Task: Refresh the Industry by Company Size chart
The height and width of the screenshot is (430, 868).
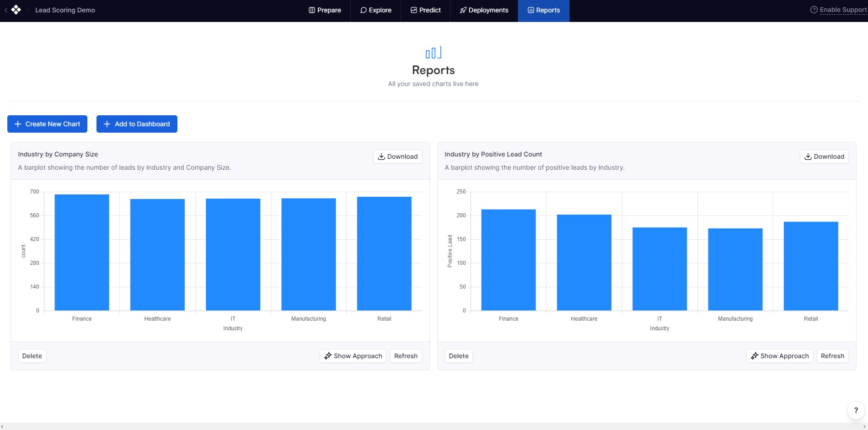Action: [x=406, y=356]
